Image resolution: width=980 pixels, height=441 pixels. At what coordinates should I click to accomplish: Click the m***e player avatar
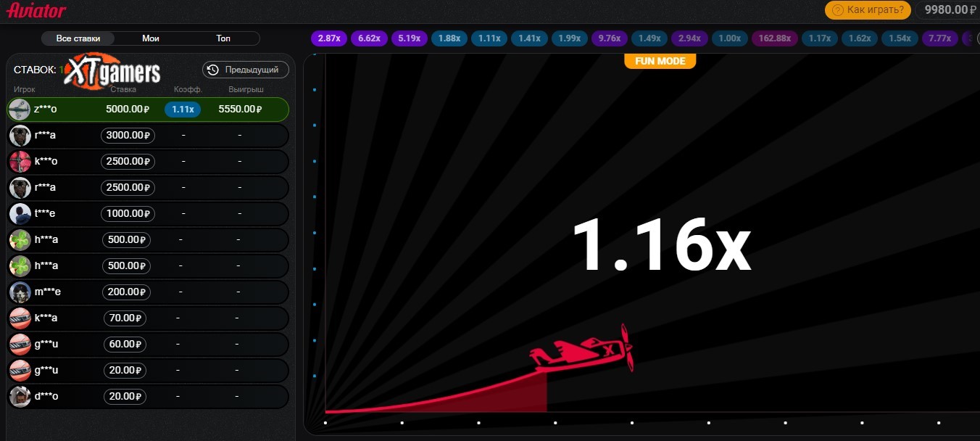coord(20,292)
